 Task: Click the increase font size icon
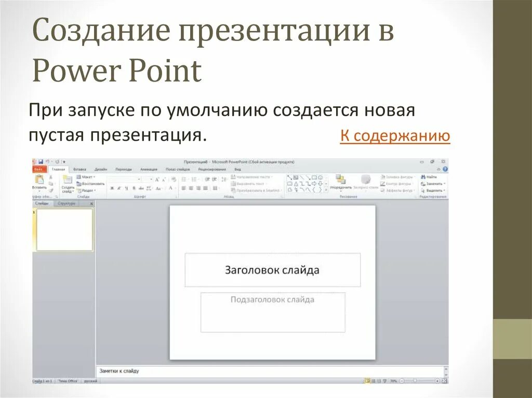[x=157, y=180]
